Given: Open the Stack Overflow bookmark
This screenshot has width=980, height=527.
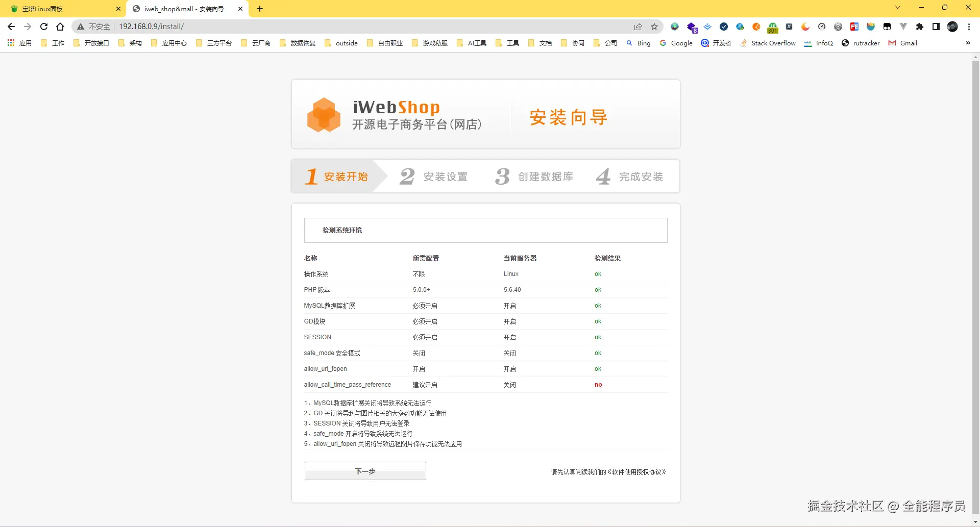Looking at the screenshot, I should pyautogui.click(x=768, y=43).
